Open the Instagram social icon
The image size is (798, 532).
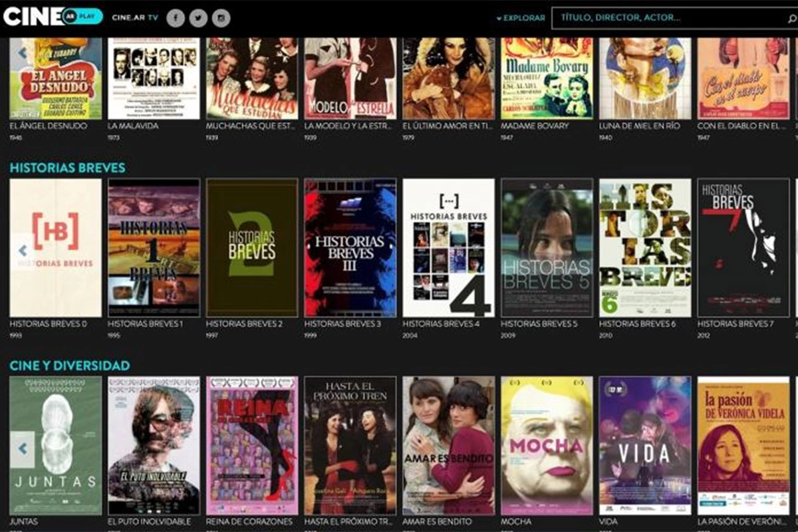pyautogui.click(x=221, y=18)
